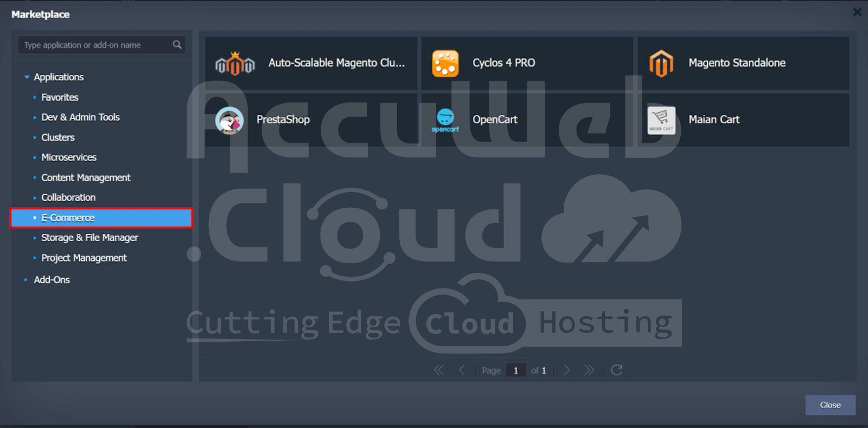Click the page number input box
This screenshot has width=868, height=428.
[516, 370]
